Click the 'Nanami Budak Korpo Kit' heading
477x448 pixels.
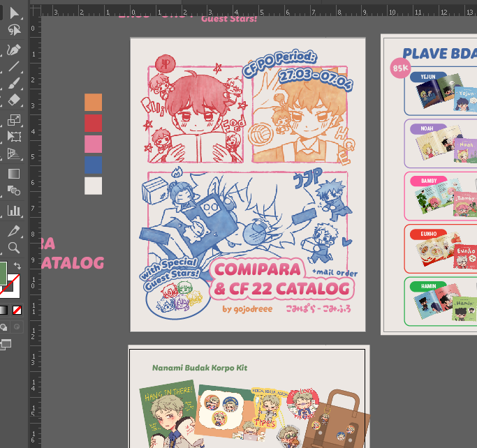click(200, 368)
